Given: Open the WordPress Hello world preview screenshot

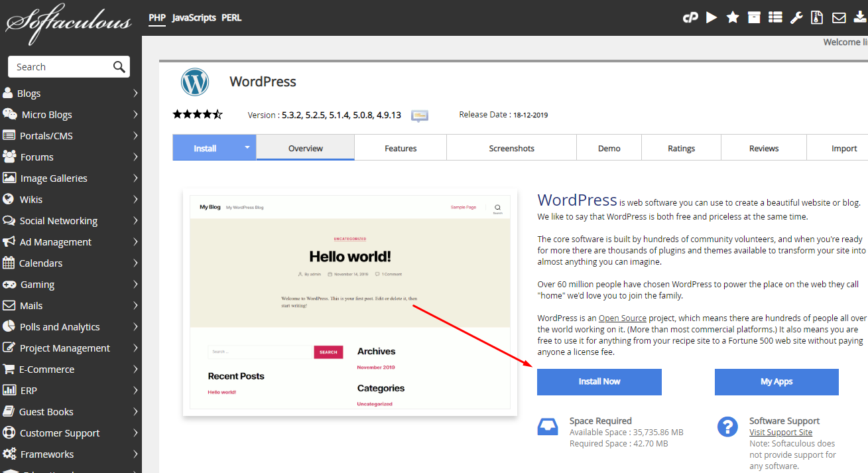Looking at the screenshot, I should pyautogui.click(x=350, y=303).
